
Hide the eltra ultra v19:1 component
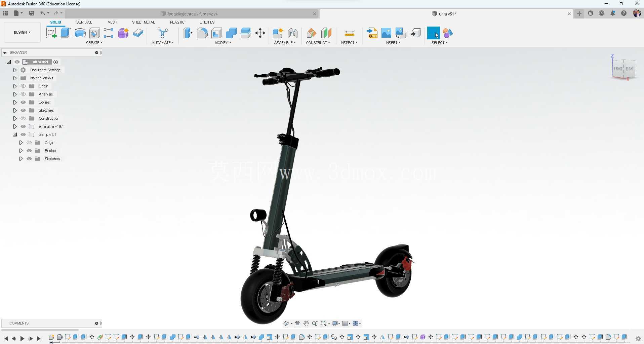(x=23, y=126)
